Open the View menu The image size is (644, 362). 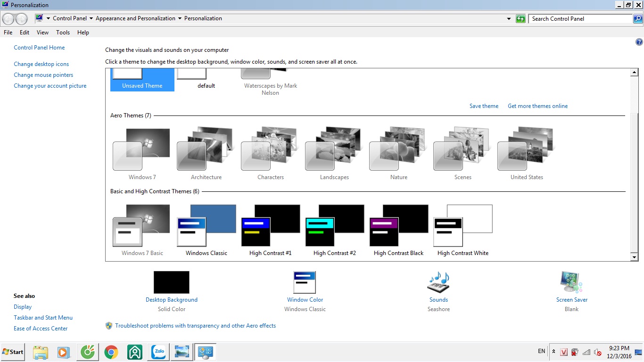pos(43,33)
